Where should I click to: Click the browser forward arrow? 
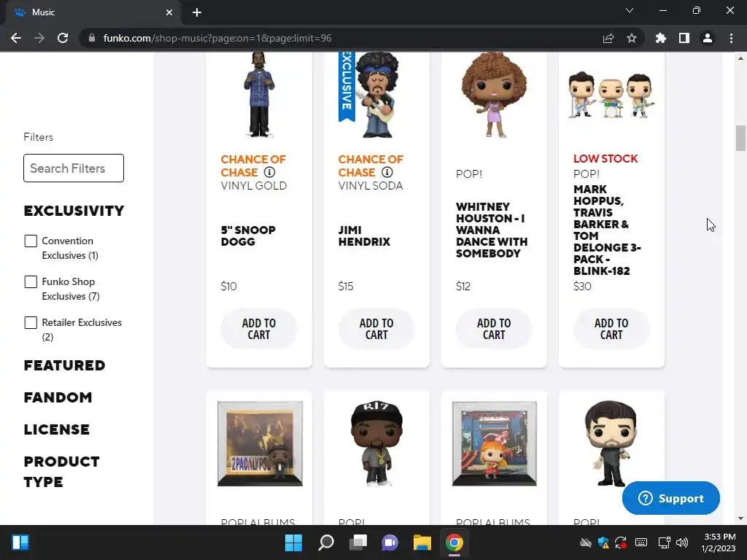(x=39, y=38)
